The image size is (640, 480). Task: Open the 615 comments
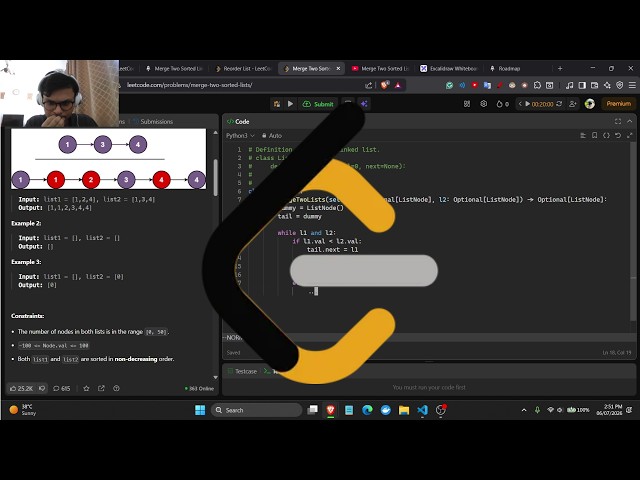coord(62,389)
